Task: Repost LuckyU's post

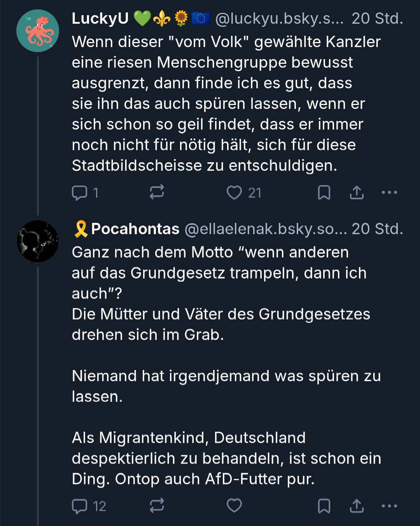Action: (x=157, y=192)
